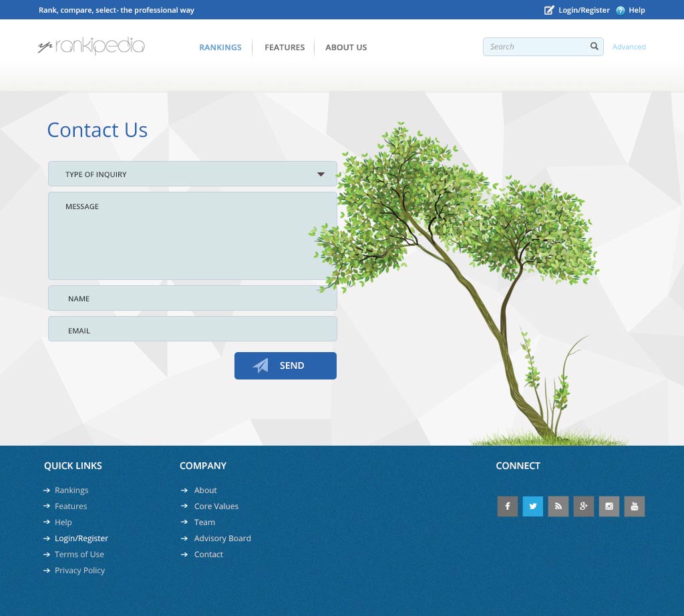Image resolution: width=684 pixels, height=616 pixels.
Task: Click the NAME input field
Action: click(192, 298)
